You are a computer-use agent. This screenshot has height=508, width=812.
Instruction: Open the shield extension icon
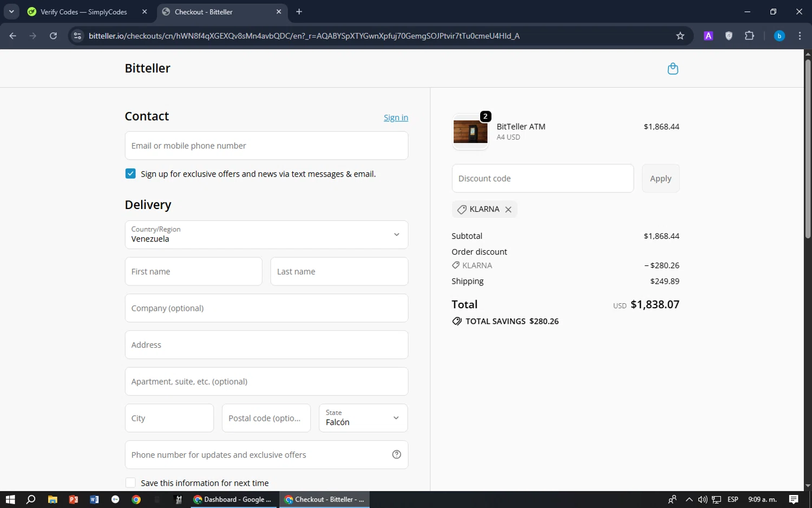pos(729,36)
